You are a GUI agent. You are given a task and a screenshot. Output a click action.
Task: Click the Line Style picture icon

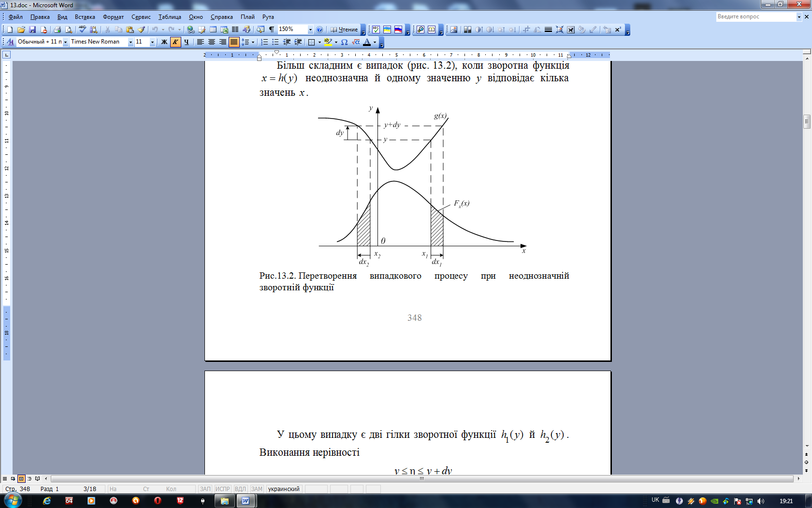click(x=548, y=30)
